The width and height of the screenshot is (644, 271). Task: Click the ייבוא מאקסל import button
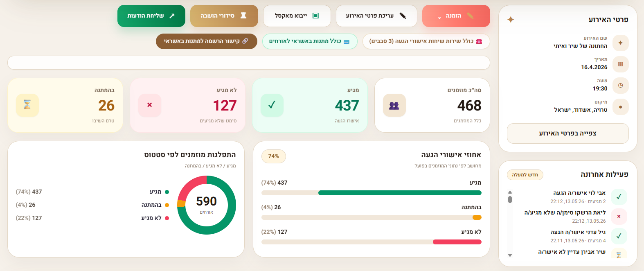tap(297, 16)
